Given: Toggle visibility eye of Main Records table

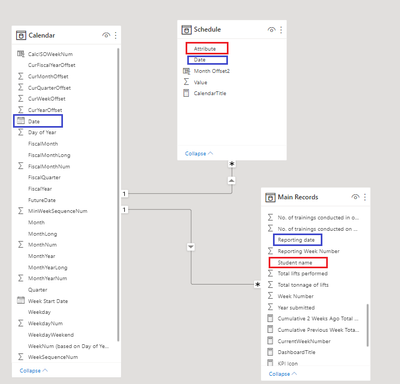Looking at the screenshot, I should [x=355, y=197].
